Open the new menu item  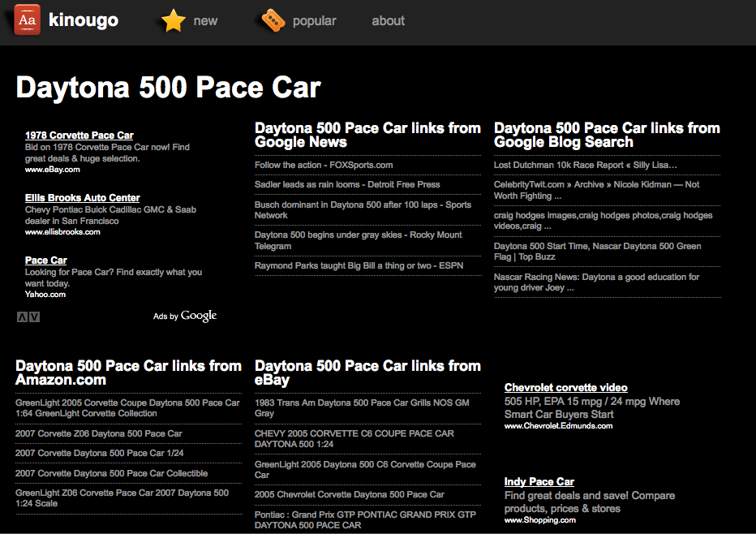click(x=205, y=21)
